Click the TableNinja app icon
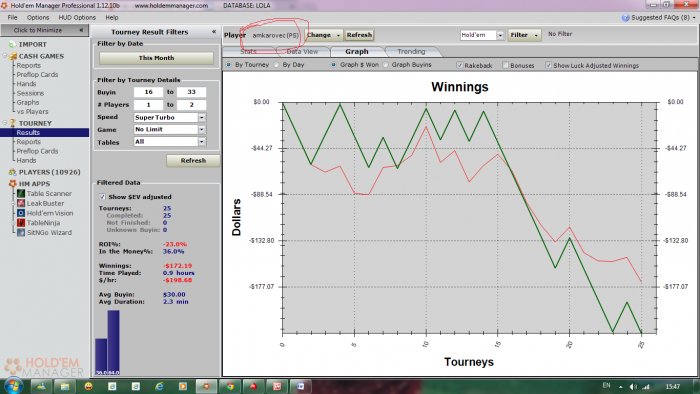Screen dimensions: 700x394 pyautogui.click(x=21, y=223)
